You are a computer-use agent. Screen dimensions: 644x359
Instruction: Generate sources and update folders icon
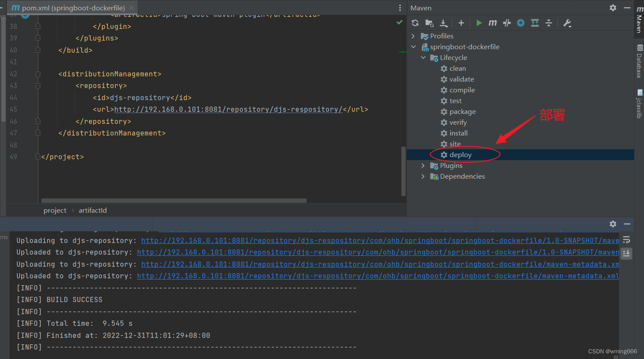click(429, 23)
